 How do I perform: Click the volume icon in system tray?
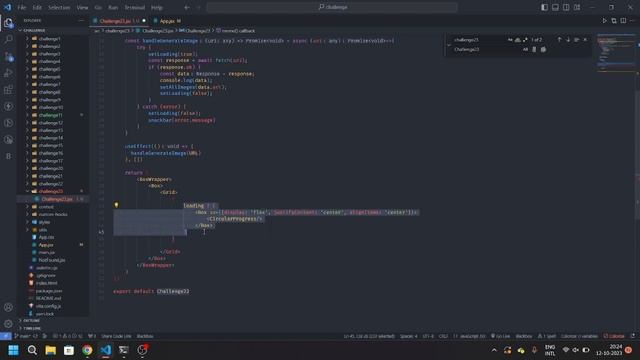click(x=576, y=350)
